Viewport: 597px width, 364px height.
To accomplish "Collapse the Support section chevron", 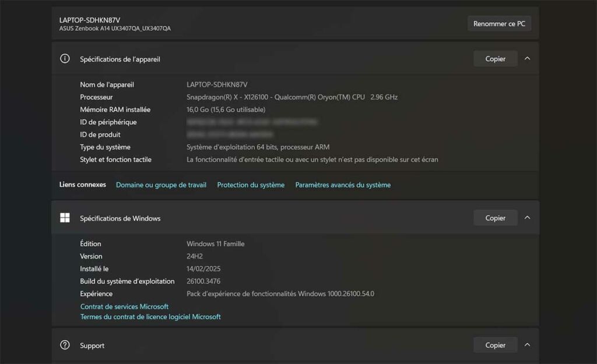I will (x=527, y=345).
